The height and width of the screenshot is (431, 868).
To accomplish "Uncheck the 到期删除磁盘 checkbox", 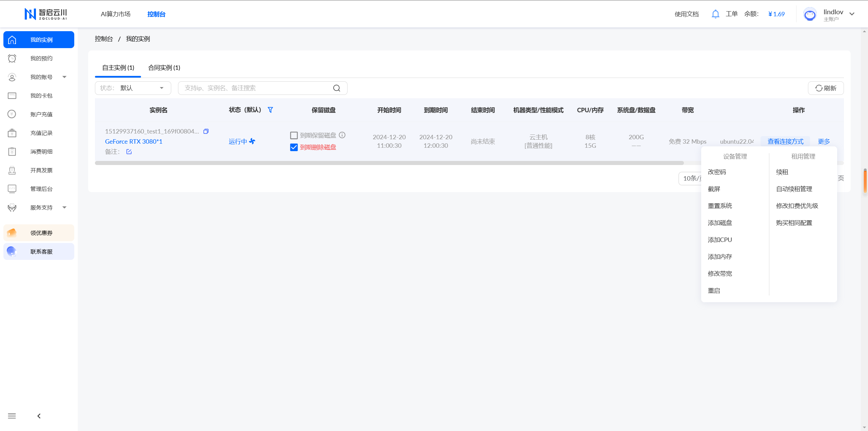I will 294,147.
